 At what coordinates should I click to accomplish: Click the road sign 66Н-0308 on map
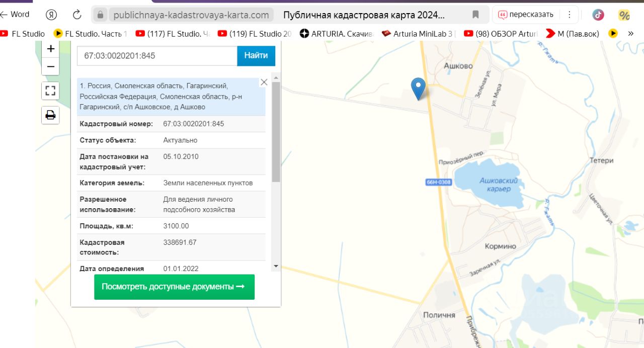point(439,182)
